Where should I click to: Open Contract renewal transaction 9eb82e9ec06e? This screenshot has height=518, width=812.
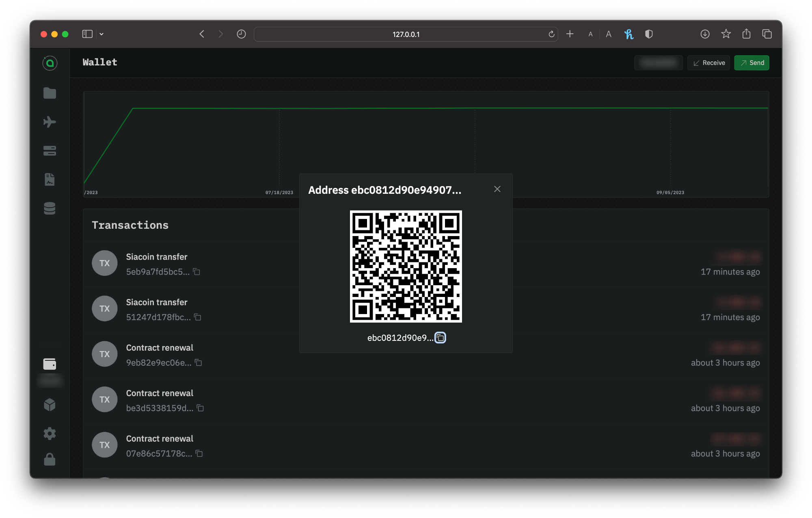point(160,348)
